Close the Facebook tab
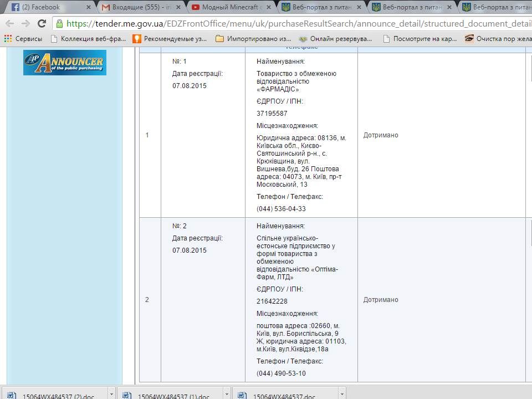 [x=87, y=8]
